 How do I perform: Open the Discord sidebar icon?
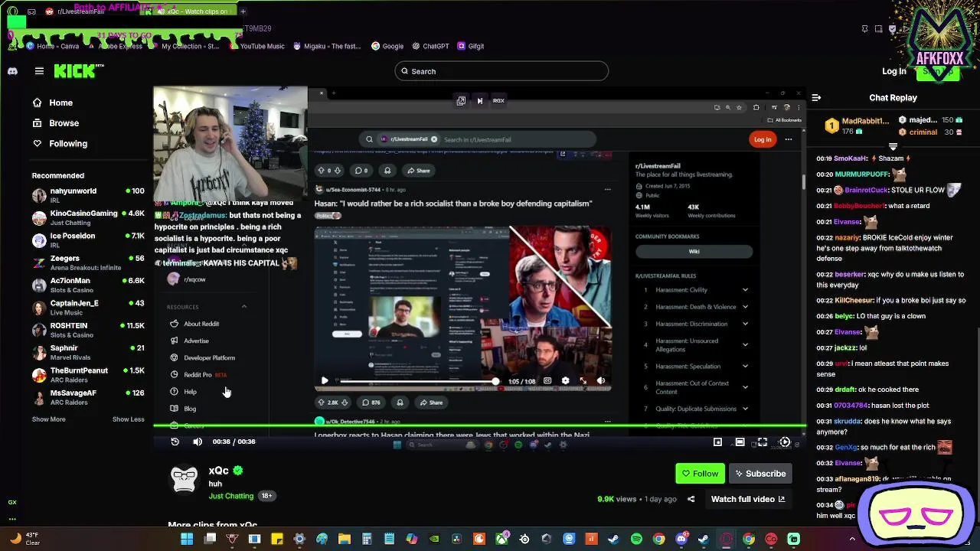click(12, 71)
